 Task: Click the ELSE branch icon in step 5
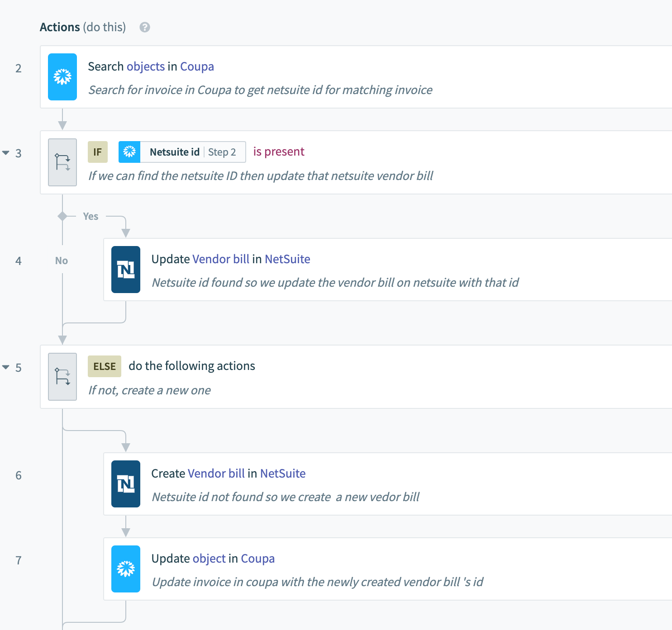coord(62,376)
